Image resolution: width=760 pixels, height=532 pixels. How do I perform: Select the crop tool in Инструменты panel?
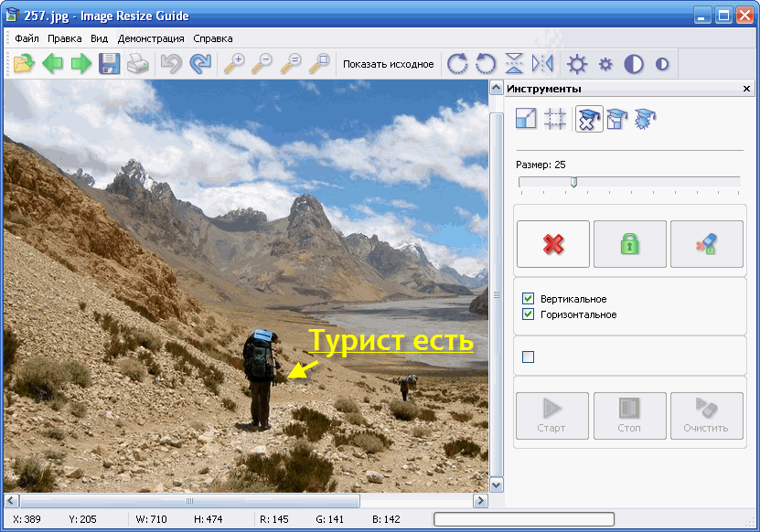(x=555, y=119)
